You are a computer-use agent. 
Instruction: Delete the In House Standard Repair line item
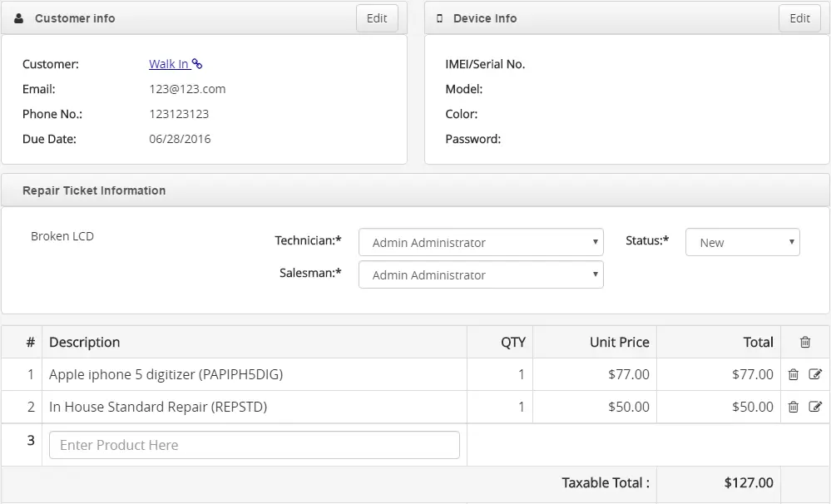pyautogui.click(x=794, y=407)
